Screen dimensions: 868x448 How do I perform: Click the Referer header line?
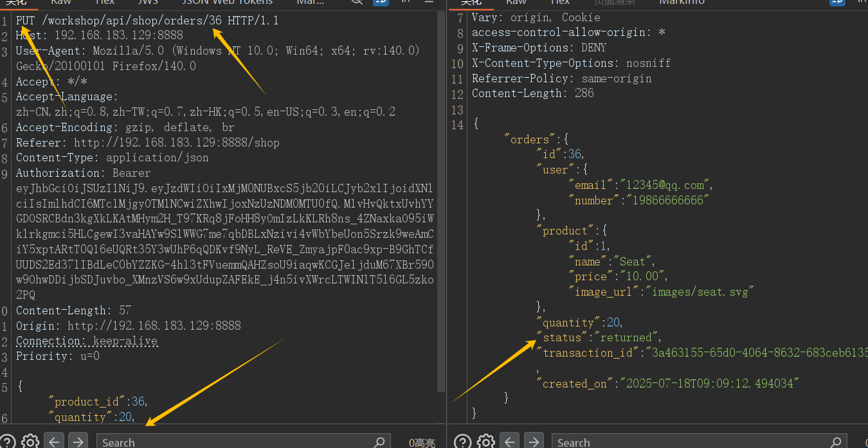(148, 143)
